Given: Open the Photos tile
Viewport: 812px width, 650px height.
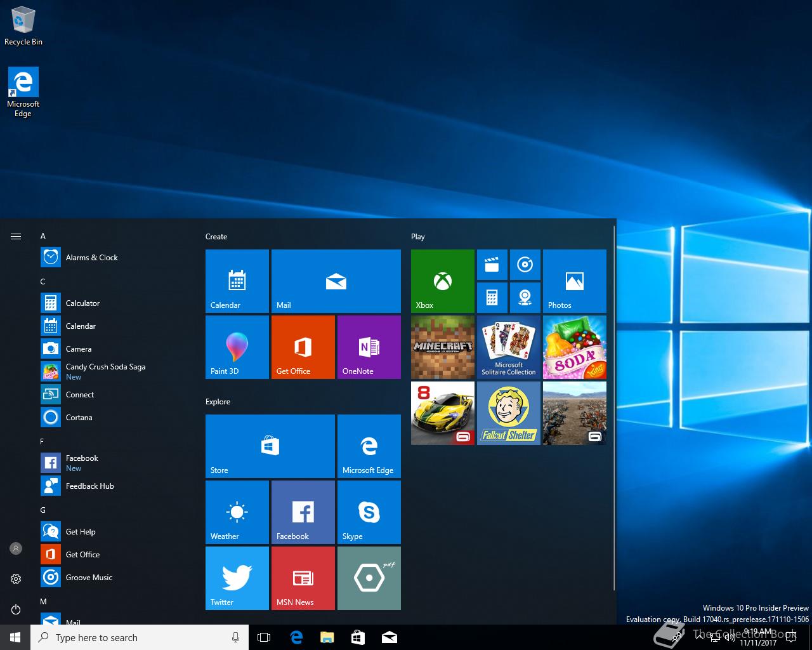Looking at the screenshot, I should (575, 281).
